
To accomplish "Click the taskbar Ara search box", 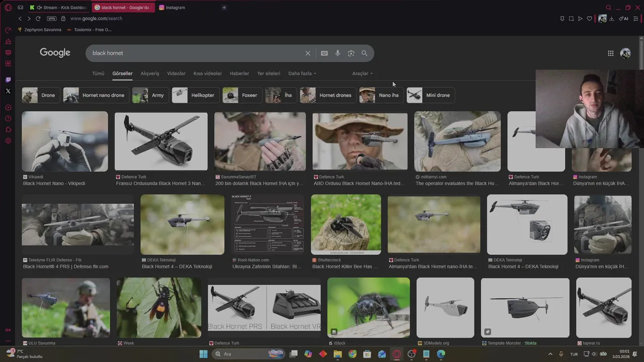I will click(249, 354).
